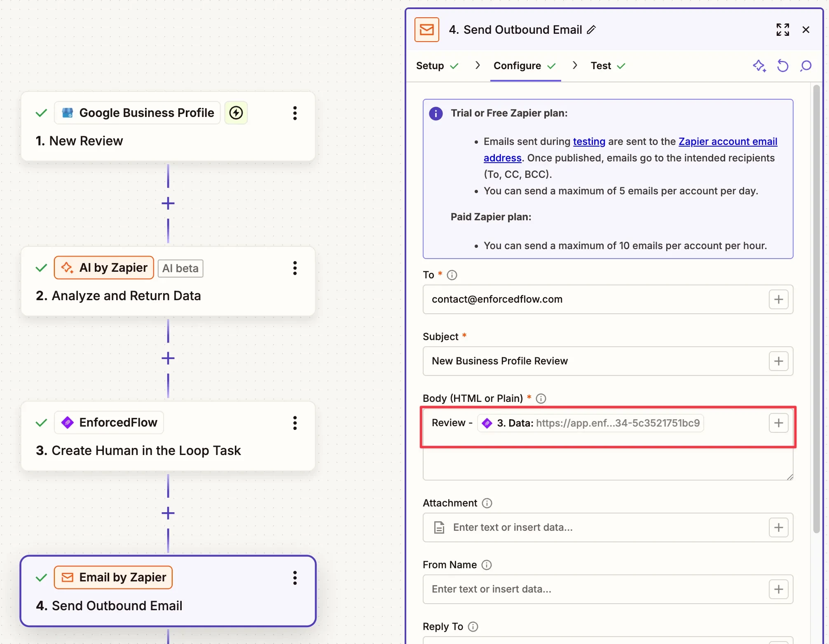This screenshot has width=829, height=644.
Task: Click the AI sparkle icon in tab bar
Action: [759, 66]
